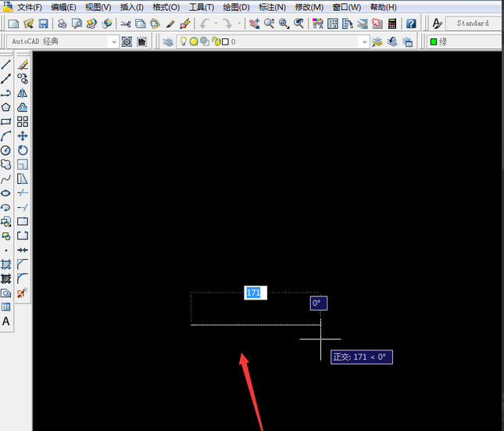
Task: Click the Save file icon
Action: (x=44, y=24)
